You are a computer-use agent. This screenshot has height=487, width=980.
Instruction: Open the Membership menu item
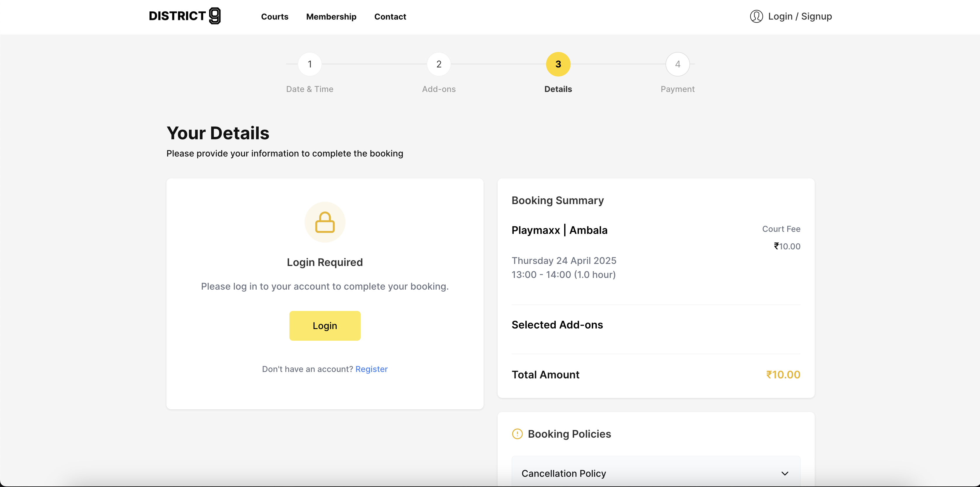331,17
